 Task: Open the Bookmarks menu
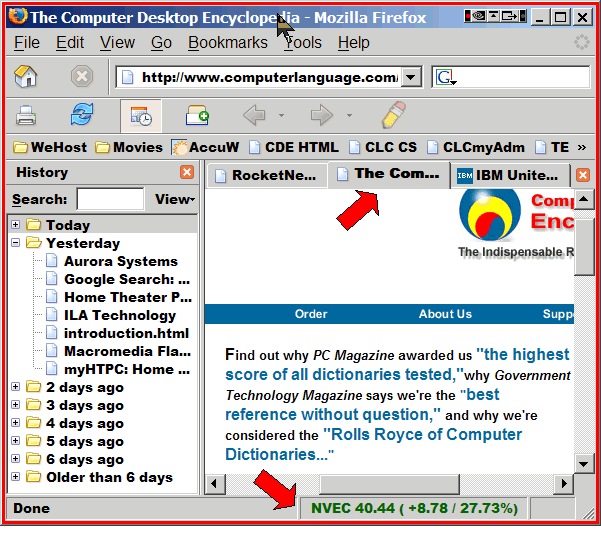click(228, 43)
